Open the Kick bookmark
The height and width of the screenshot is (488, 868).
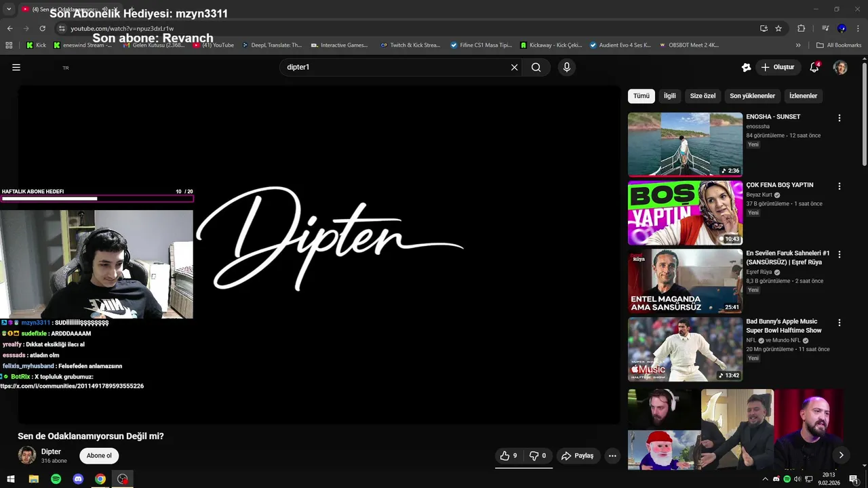(x=36, y=45)
